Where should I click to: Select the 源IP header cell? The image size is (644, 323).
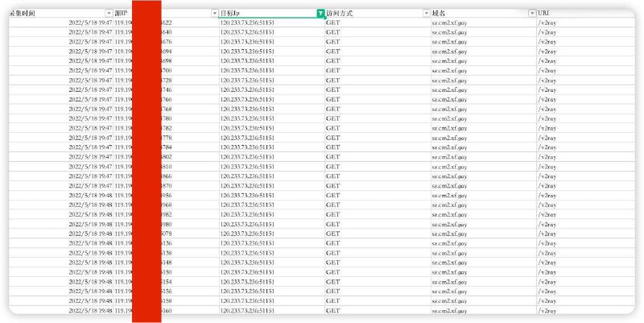coord(122,14)
